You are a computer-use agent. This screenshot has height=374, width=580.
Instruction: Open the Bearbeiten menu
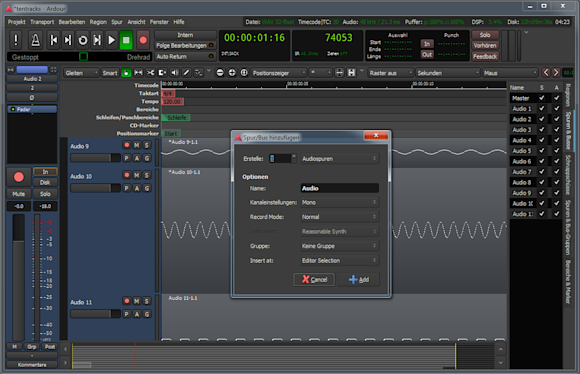click(72, 22)
